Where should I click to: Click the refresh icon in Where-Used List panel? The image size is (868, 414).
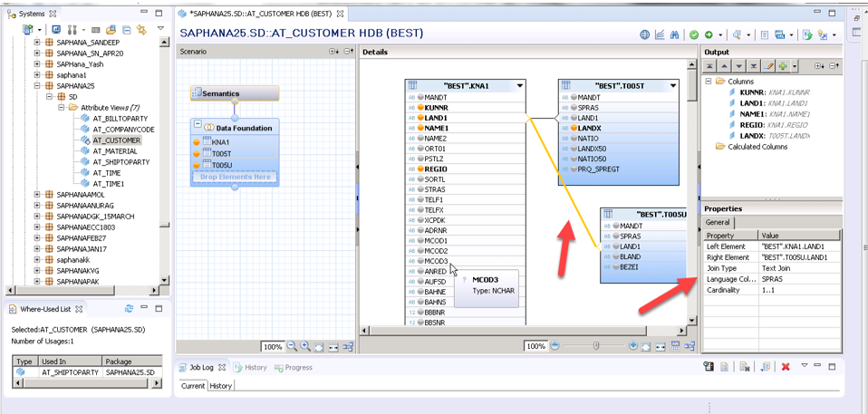pos(130,308)
